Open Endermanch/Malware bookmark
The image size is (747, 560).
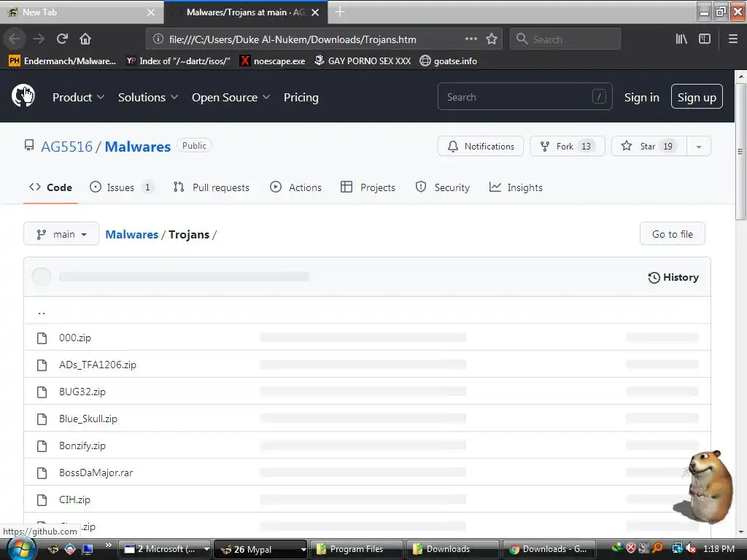pos(62,61)
